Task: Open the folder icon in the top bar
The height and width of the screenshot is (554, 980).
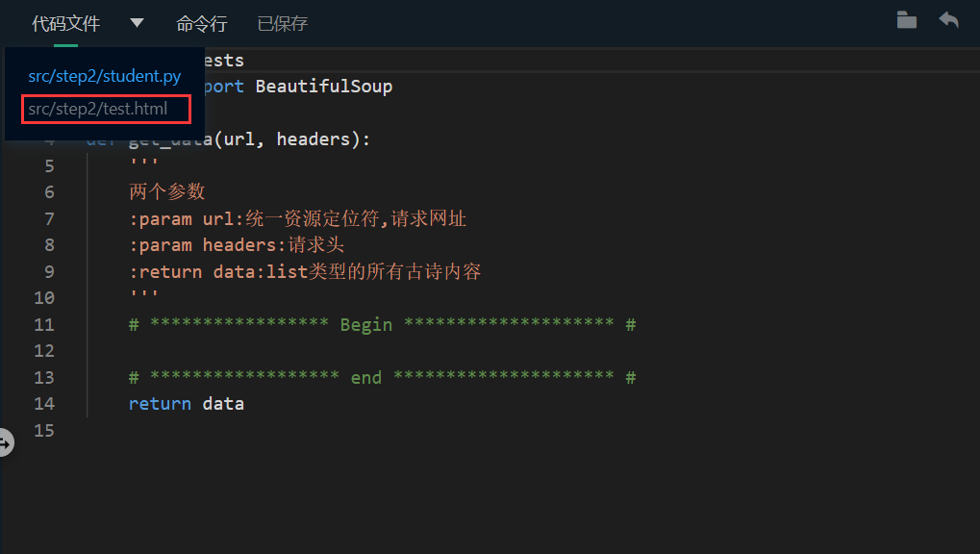Action: 905,19
